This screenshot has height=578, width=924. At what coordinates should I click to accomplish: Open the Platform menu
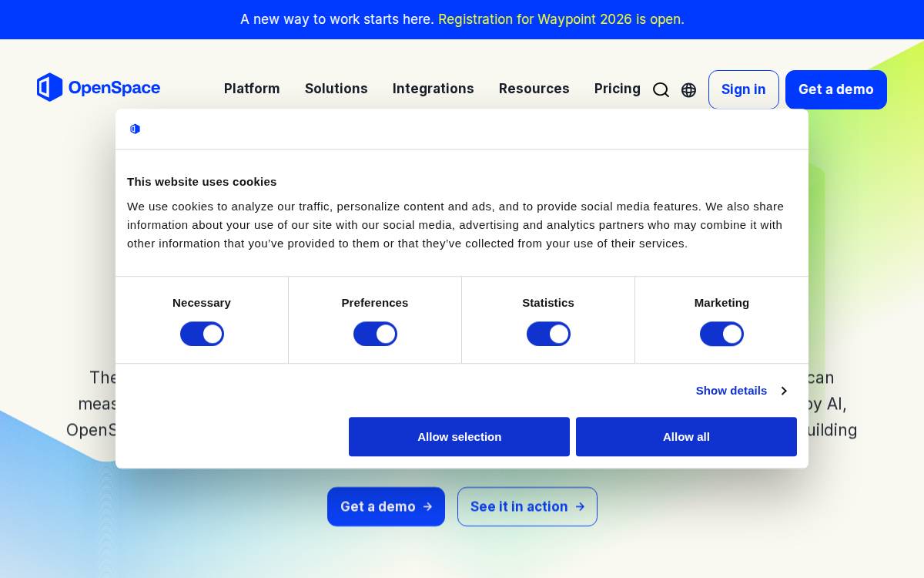point(252,89)
